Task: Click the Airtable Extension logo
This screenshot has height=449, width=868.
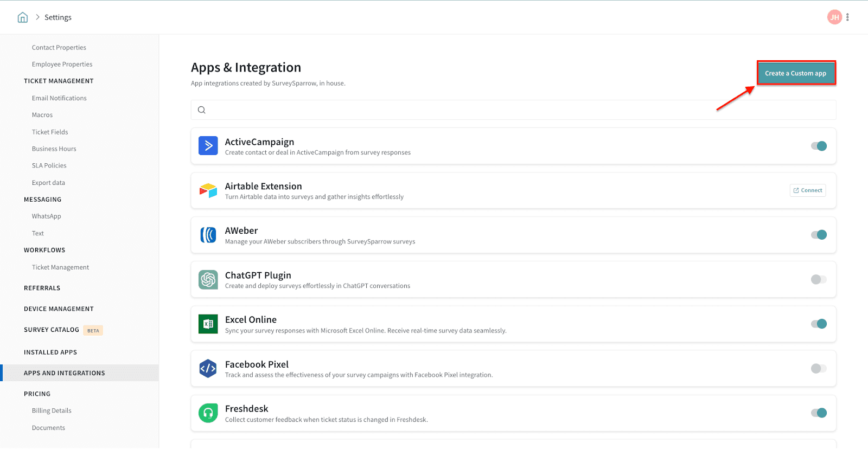Action: coord(208,190)
